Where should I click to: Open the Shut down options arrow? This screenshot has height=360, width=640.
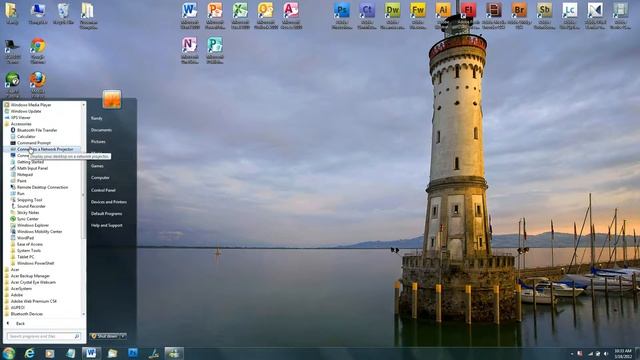click(123, 336)
